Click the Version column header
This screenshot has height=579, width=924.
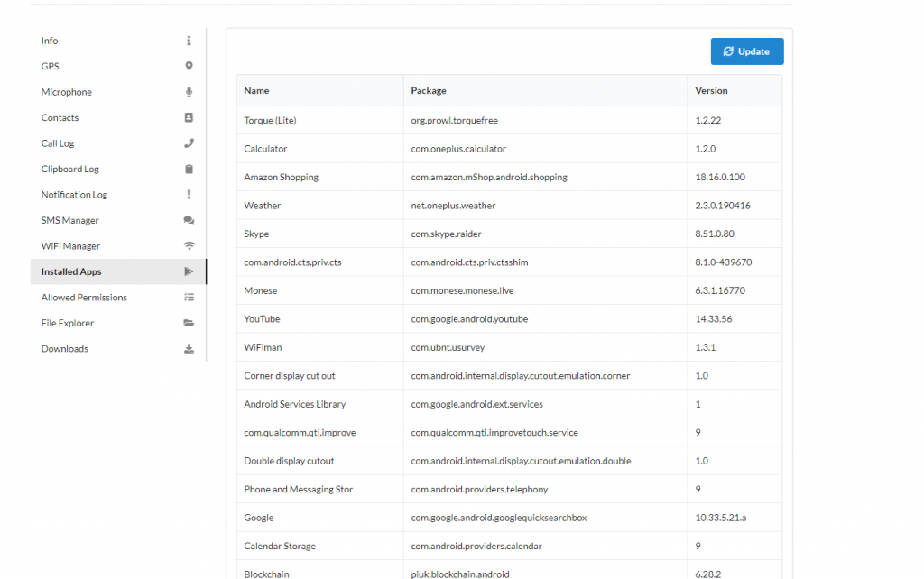(711, 91)
